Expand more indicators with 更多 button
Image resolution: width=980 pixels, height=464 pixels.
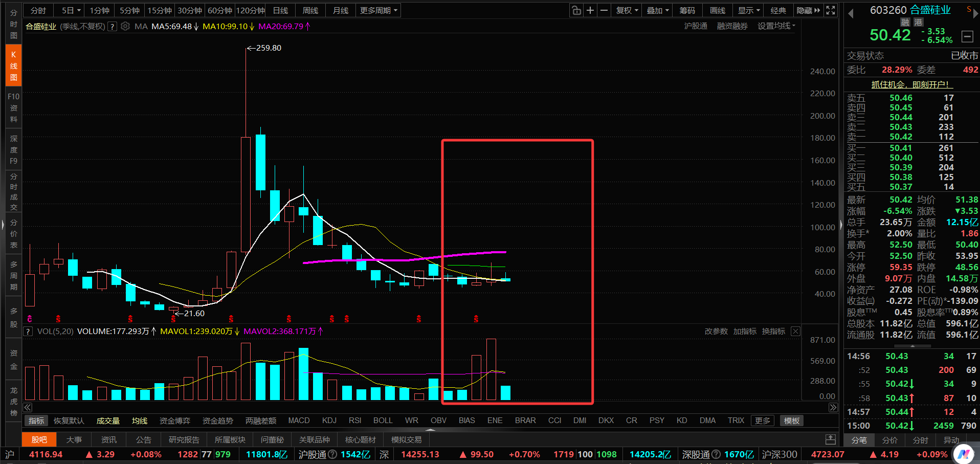pyautogui.click(x=763, y=421)
